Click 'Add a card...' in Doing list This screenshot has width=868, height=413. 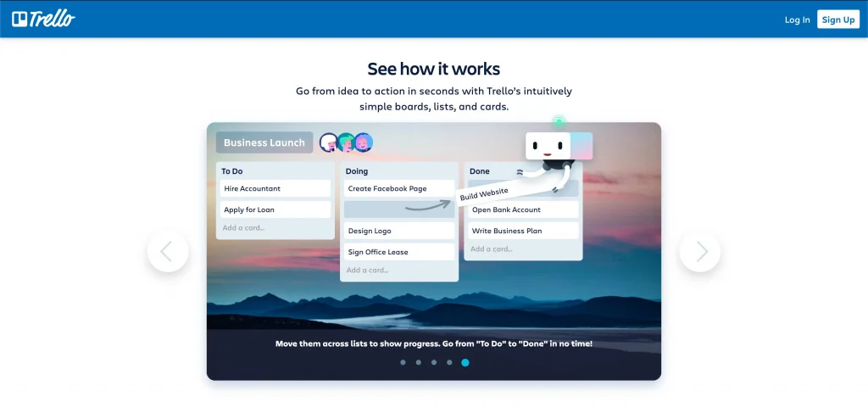367,270
